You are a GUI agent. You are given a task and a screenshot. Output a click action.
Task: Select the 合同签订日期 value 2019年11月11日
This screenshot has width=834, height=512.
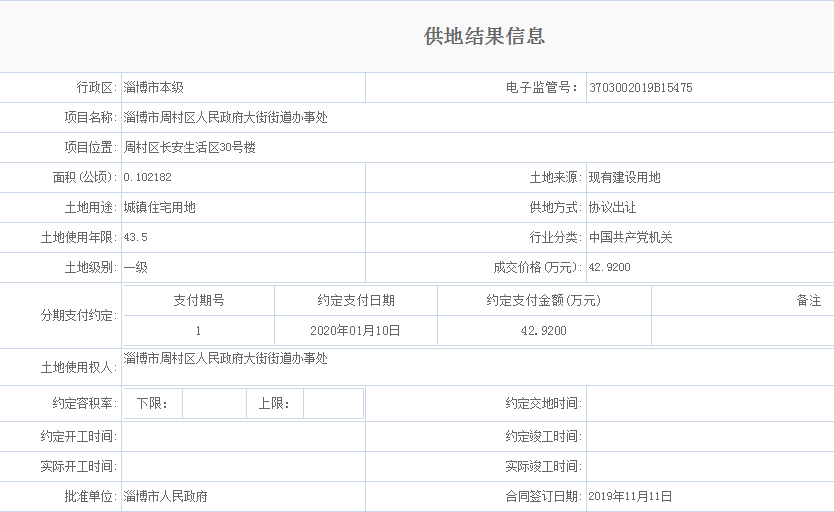pos(630,496)
